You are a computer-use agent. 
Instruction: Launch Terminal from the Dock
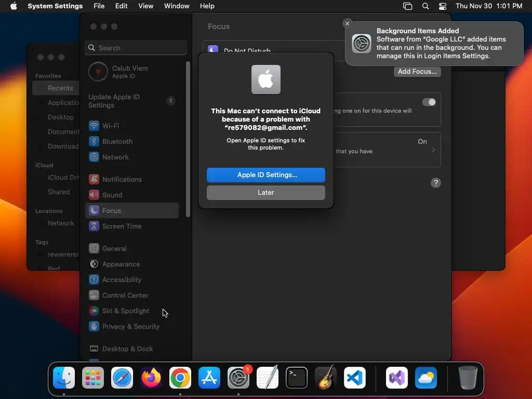(x=297, y=378)
